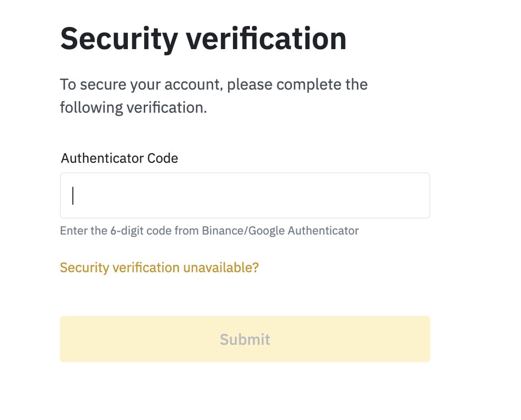Image resolution: width=521 pixels, height=420 pixels.
Task: Click the "following verification." text line
Action: pyautogui.click(x=133, y=108)
